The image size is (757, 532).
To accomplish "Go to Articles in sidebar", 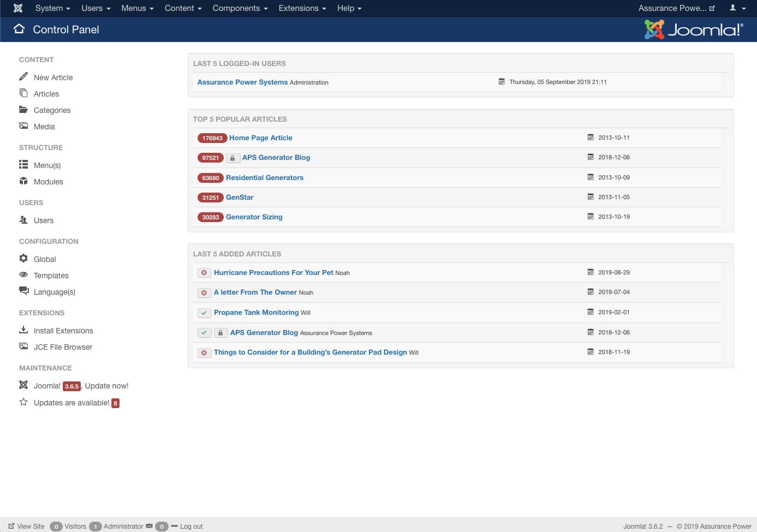I will (46, 94).
